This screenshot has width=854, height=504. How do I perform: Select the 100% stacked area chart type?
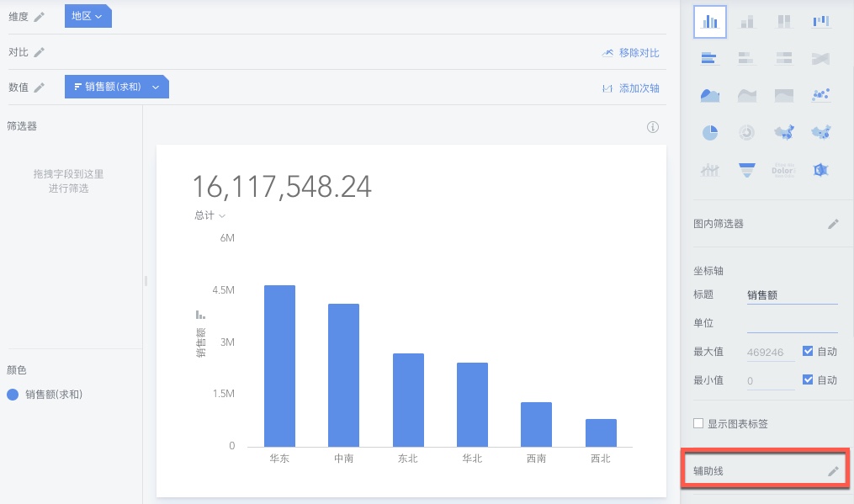(x=783, y=95)
